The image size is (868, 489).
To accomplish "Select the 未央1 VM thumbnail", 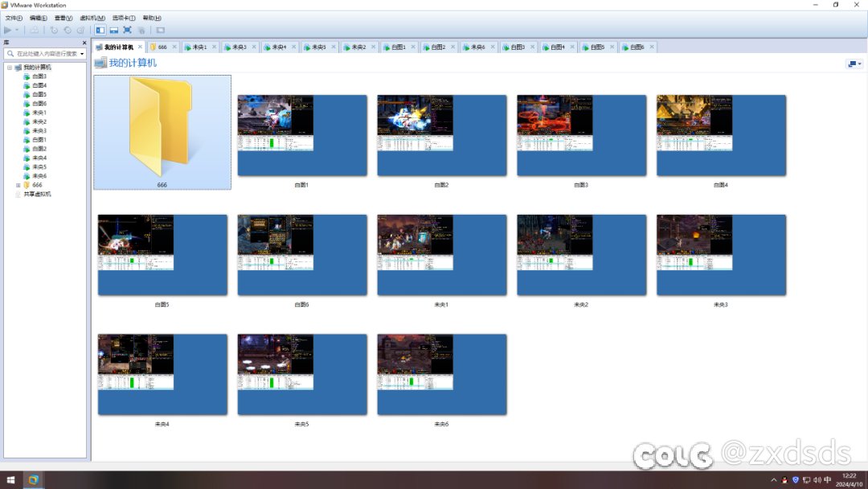I will [442, 255].
